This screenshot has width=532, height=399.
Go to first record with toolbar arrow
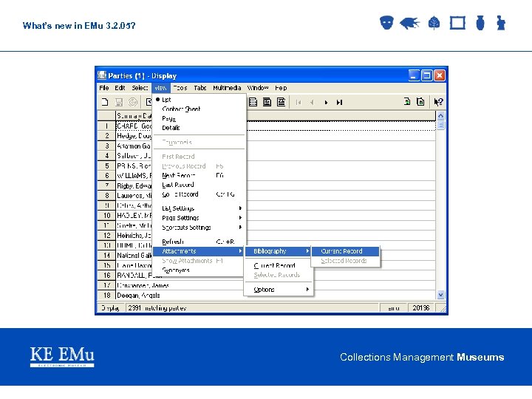pyautogui.click(x=299, y=102)
